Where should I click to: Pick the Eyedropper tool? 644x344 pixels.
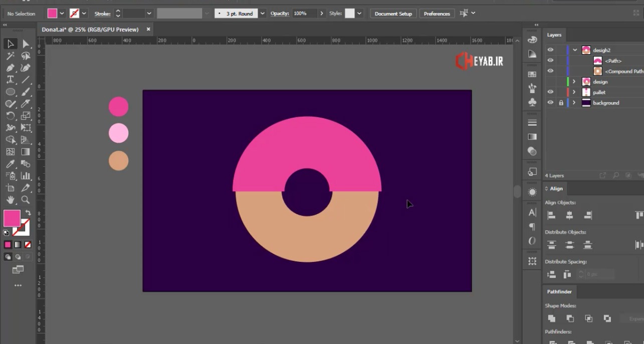[x=10, y=164]
